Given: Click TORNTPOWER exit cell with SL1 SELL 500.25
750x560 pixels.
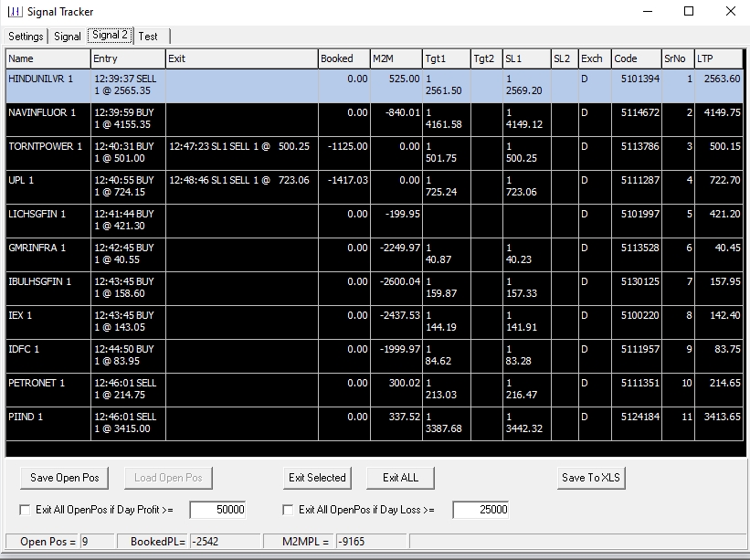Looking at the screenshot, I should (241, 153).
